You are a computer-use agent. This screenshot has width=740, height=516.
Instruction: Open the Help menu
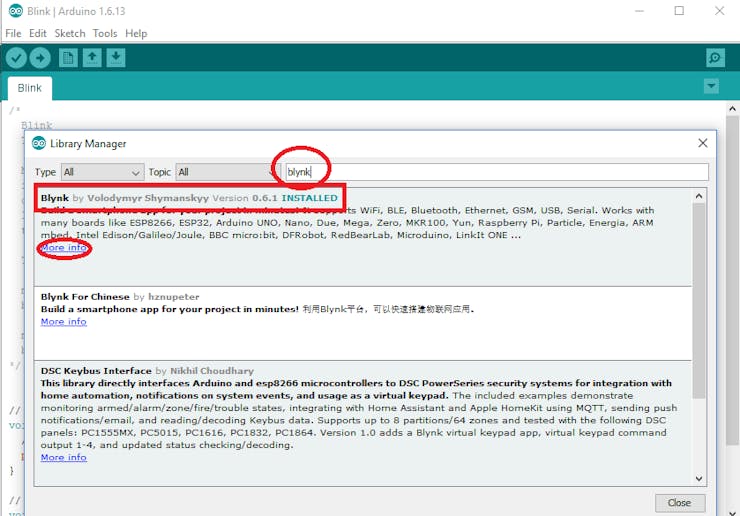pos(136,34)
